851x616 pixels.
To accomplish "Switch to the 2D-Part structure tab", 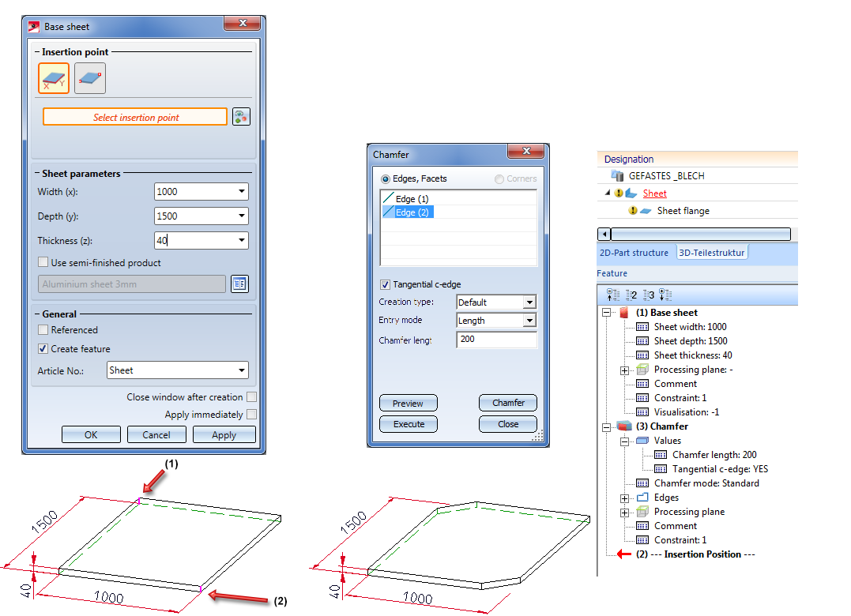I will coord(634,253).
